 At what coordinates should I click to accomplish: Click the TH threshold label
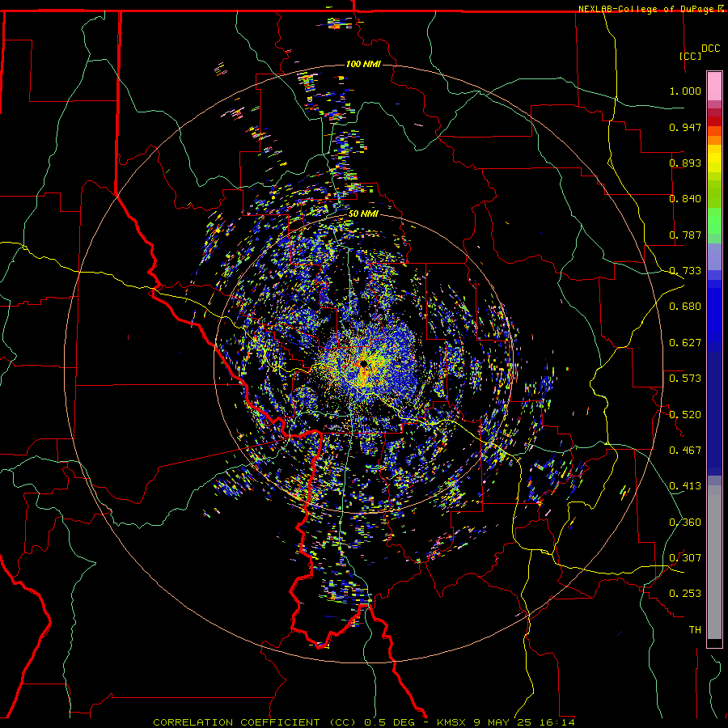(x=695, y=630)
